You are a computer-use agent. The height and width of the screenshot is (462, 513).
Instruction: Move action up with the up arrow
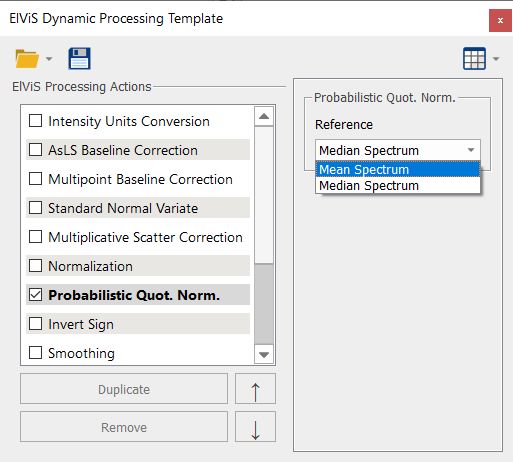(x=255, y=389)
